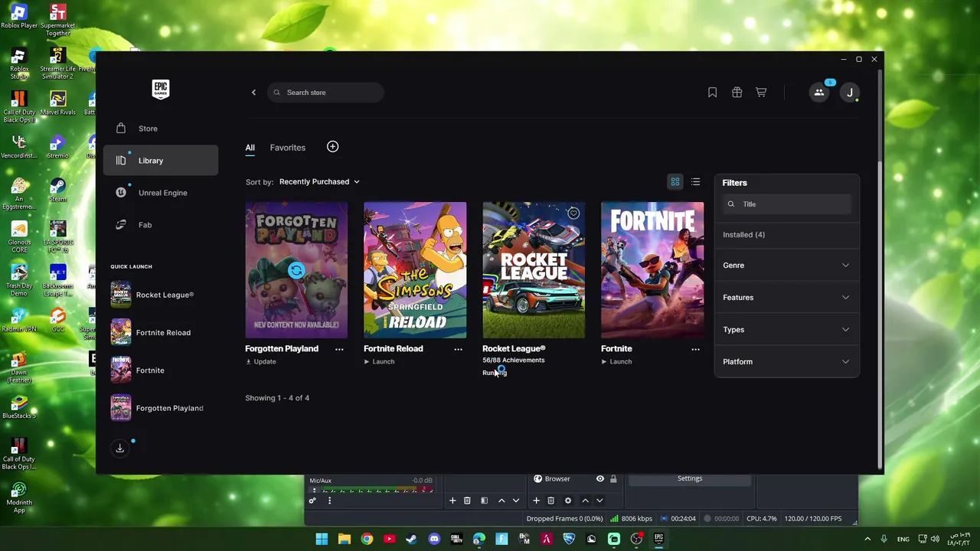Open the Simpsons Fortnite Reload cover art
Screen dimensions: 980x551
point(415,270)
